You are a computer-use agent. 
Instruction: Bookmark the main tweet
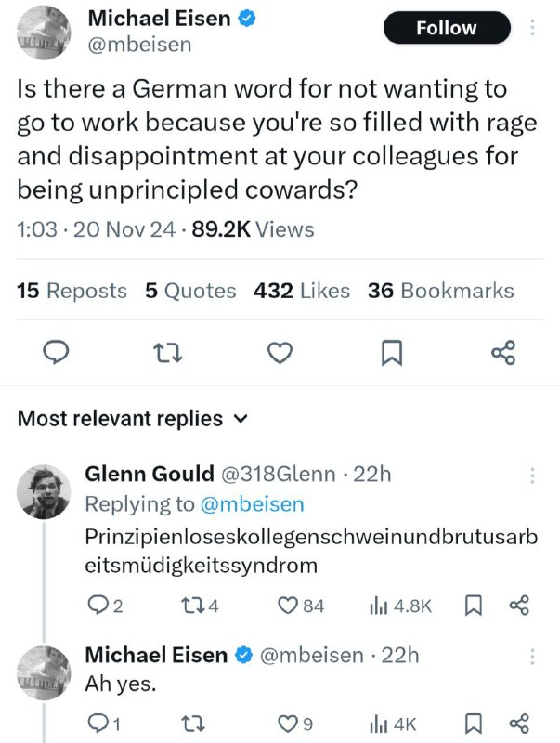click(x=392, y=353)
